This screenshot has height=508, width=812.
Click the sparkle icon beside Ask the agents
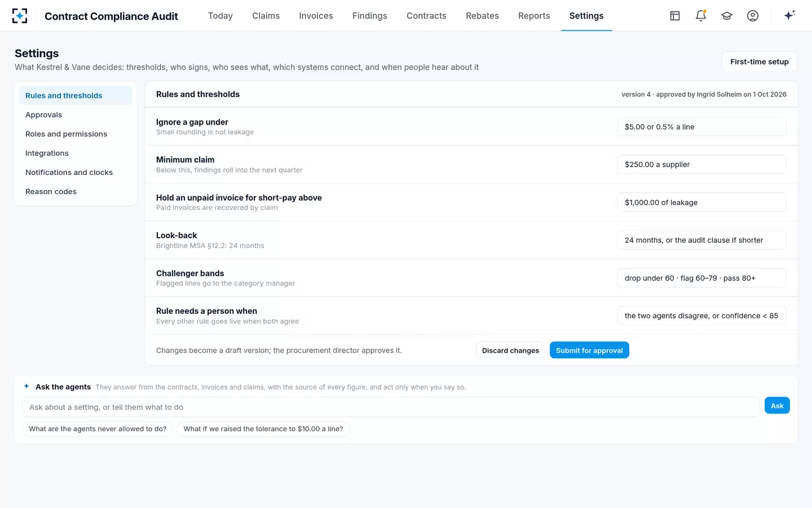coord(27,387)
